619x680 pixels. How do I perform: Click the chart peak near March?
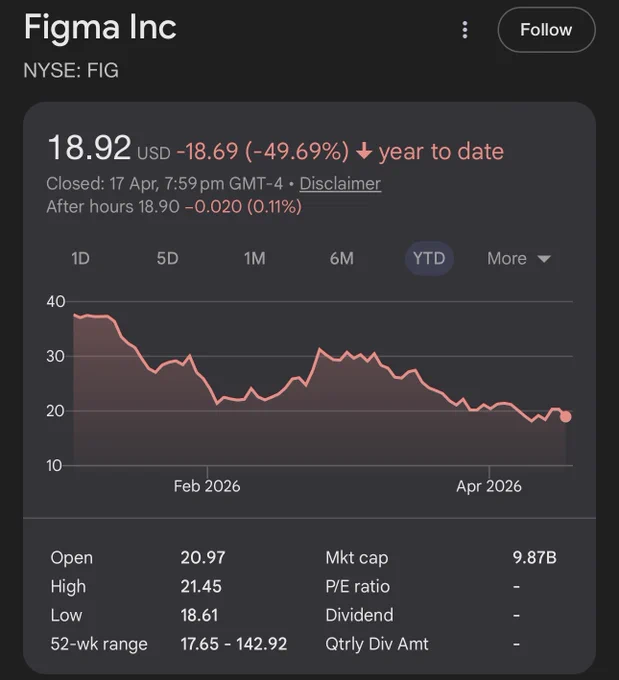320,349
